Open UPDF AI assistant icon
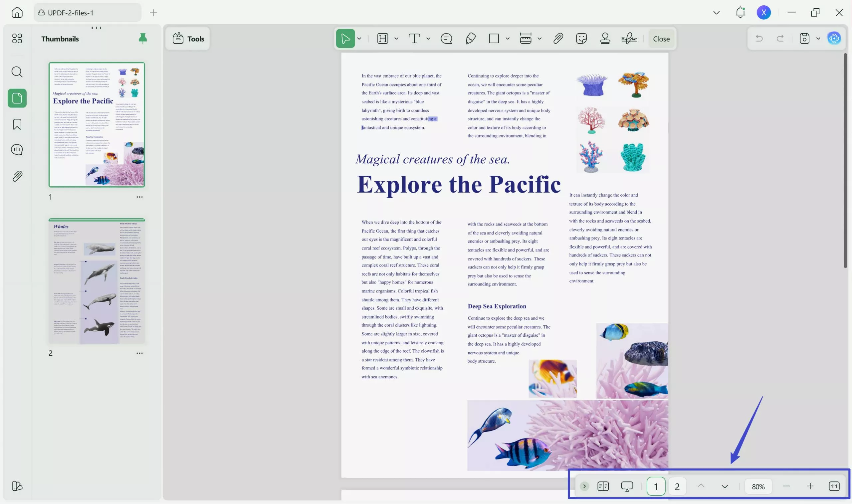Viewport: 852px width, 504px height. [x=834, y=39]
